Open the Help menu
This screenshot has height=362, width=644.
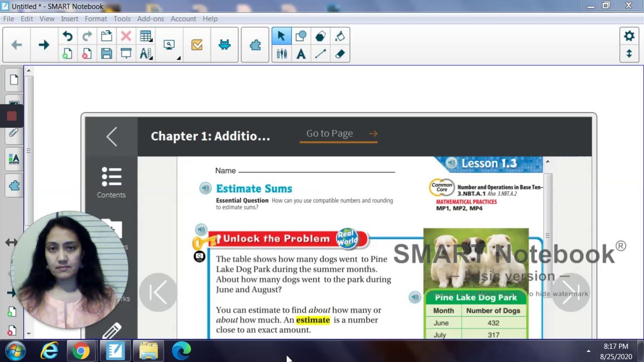coord(210,19)
